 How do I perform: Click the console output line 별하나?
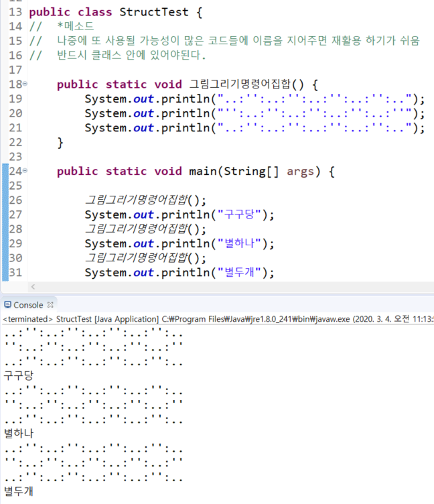[19, 433]
